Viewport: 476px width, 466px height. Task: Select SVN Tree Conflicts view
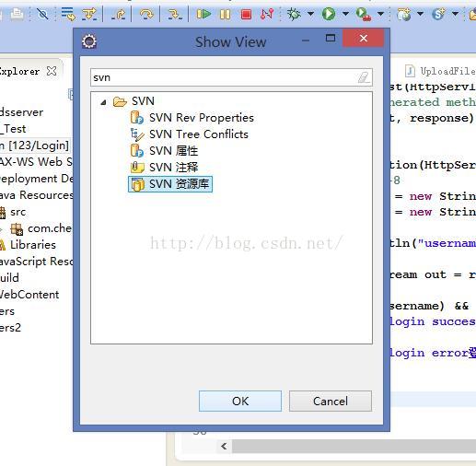(x=199, y=134)
